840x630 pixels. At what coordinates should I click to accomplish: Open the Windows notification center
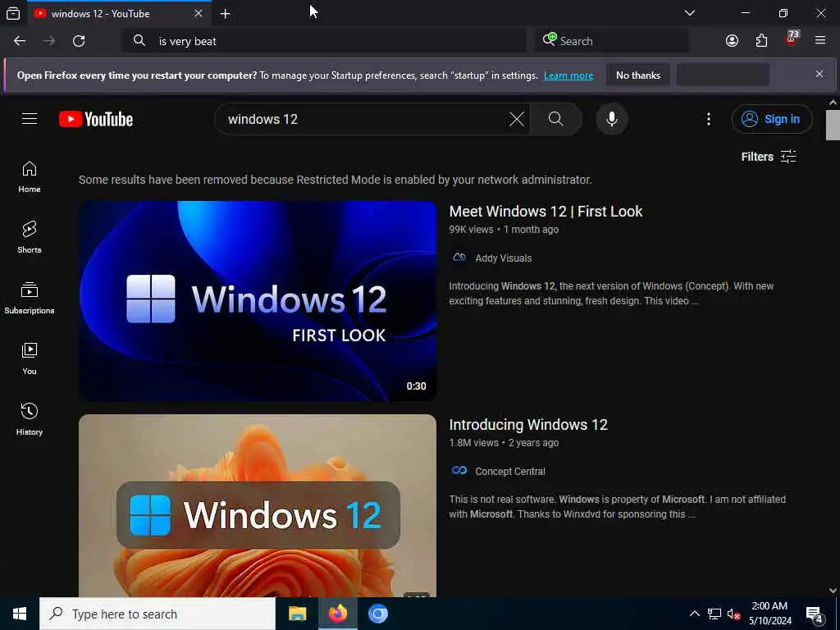tap(815, 614)
